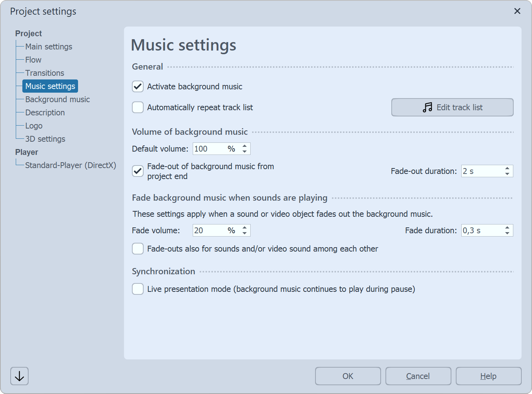Decrease Fade-out duration using the down arrow

pyautogui.click(x=507, y=173)
